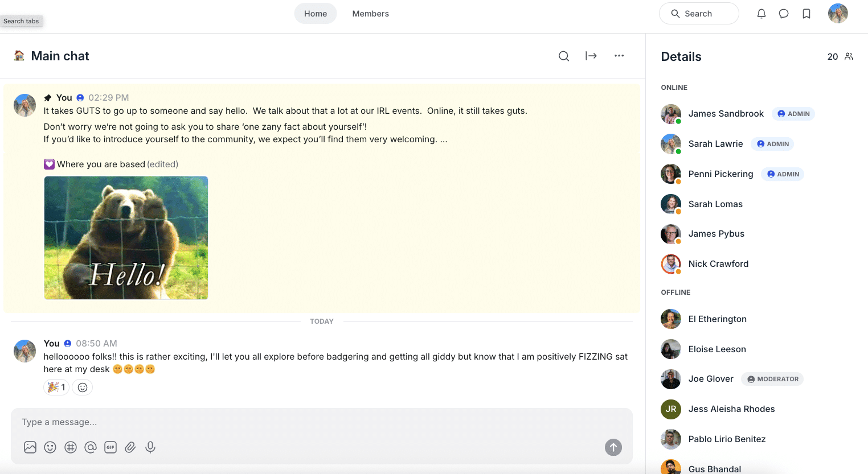Search within Main chat magnifier icon
868x474 pixels.
pyautogui.click(x=564, y=56)
